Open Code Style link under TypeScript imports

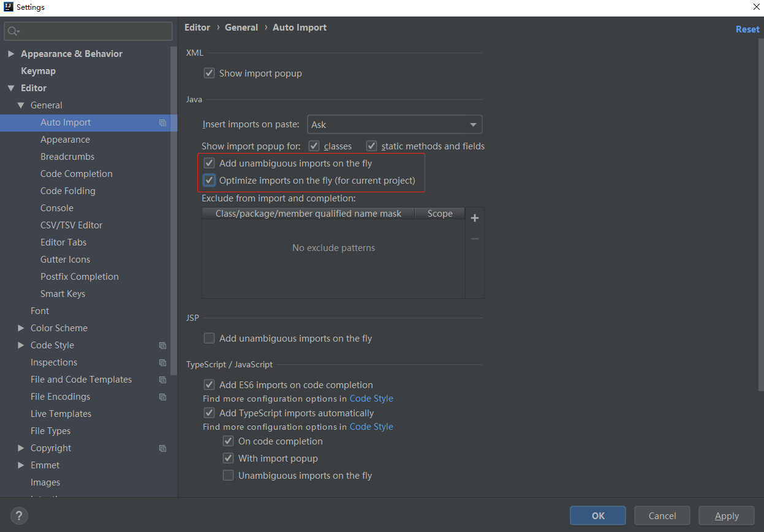[371, 427]
